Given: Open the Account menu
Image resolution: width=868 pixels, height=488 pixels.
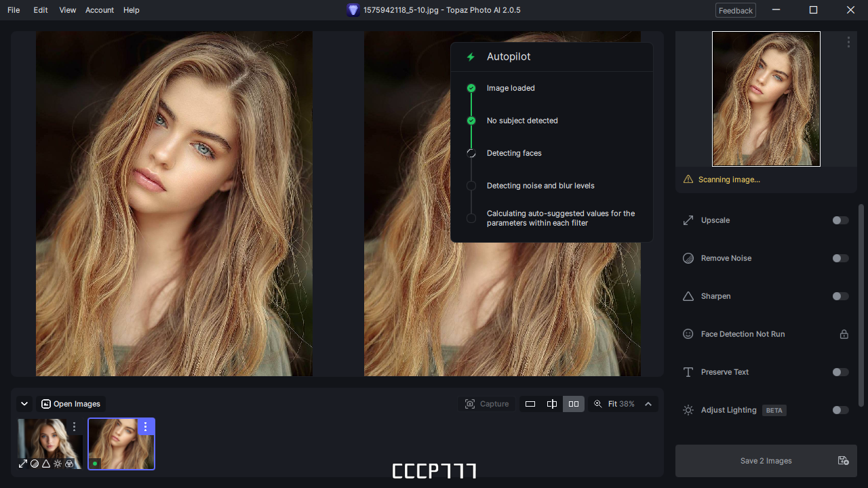Looking at the screenshot, I should click(100, 10).
